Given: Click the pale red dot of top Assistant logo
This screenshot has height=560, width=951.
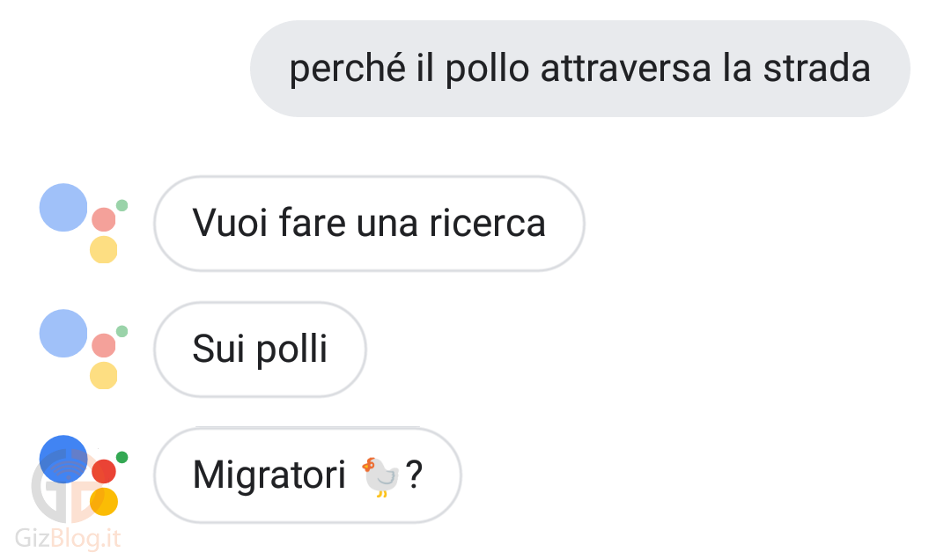Looking at the screenshot, I should (104, 219).
